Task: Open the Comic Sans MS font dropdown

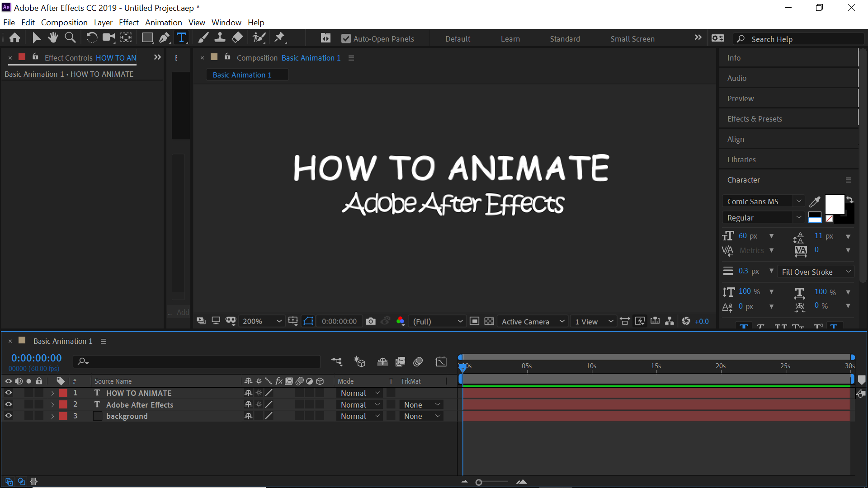Action: (x=764, y=202)
